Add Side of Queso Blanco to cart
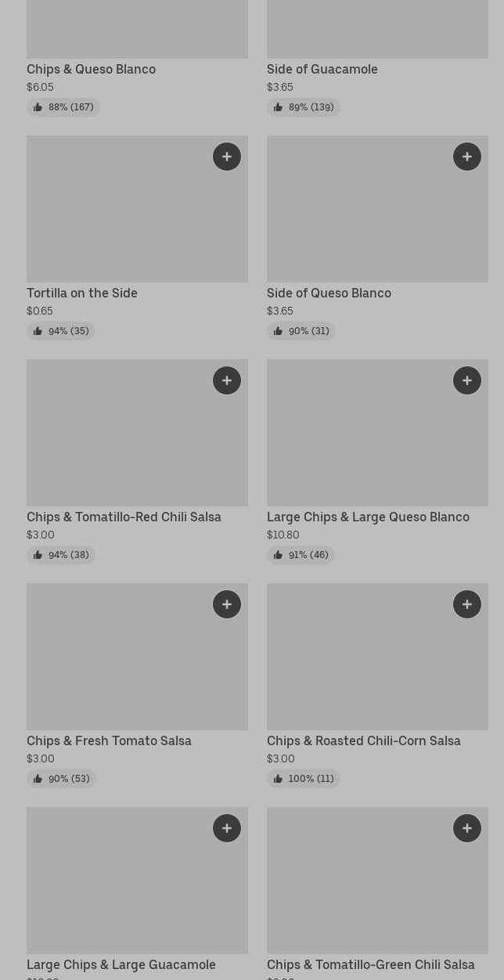 [467, 157]
